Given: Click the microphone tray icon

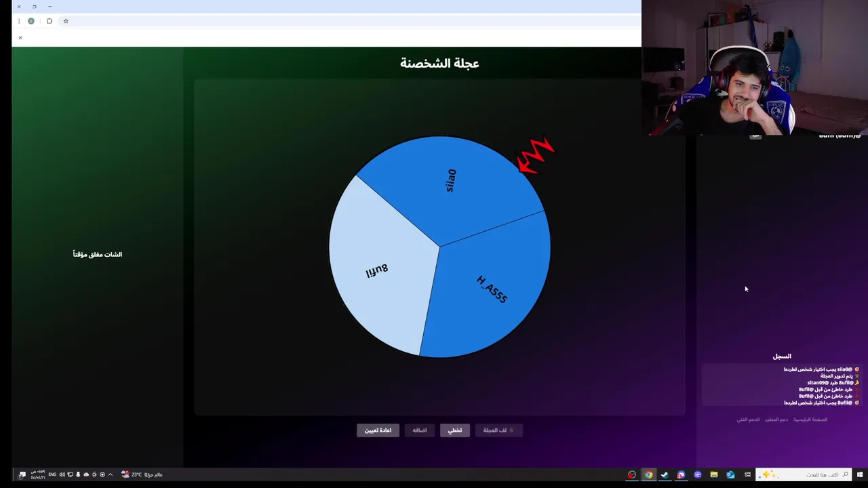Looking at the screenshot, I should [78, 474].
